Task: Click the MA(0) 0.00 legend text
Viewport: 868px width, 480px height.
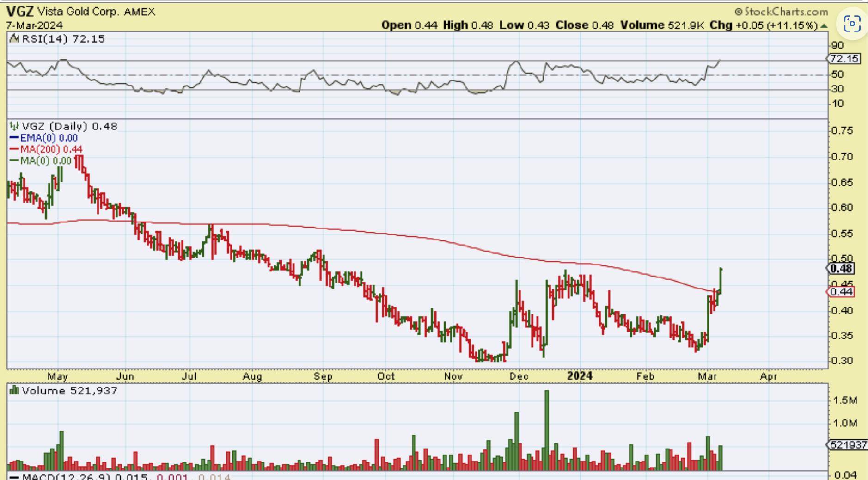Action: 46,161
